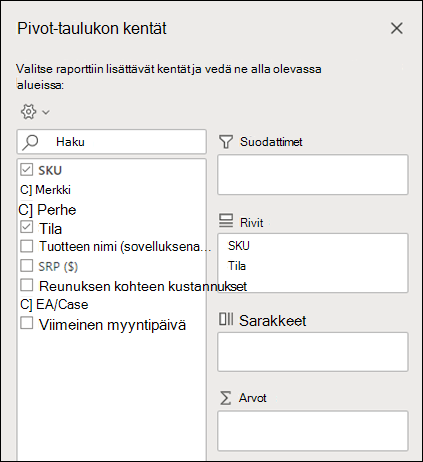Open the gear tools settings menu
The height and width of the screenshot is (462, 423).
(x=29, y=112)
